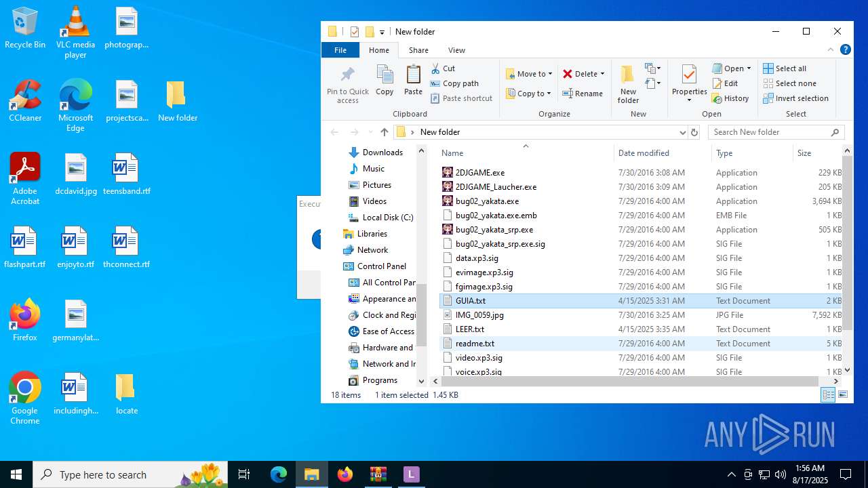Viewport: 868px width, 488px height.
Task: Open Customize Quick Access Toolbar dropdown
Action: coord(382,32)
